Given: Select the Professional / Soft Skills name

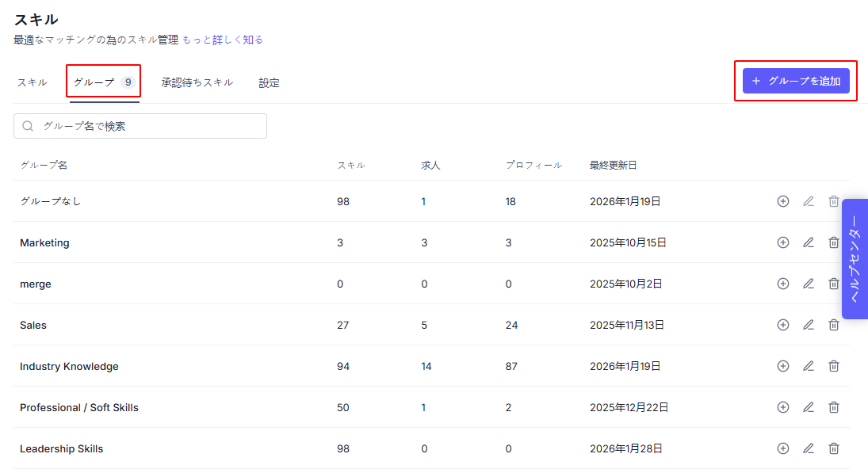Looking at the screenshot, I should (x=79, y=408).
